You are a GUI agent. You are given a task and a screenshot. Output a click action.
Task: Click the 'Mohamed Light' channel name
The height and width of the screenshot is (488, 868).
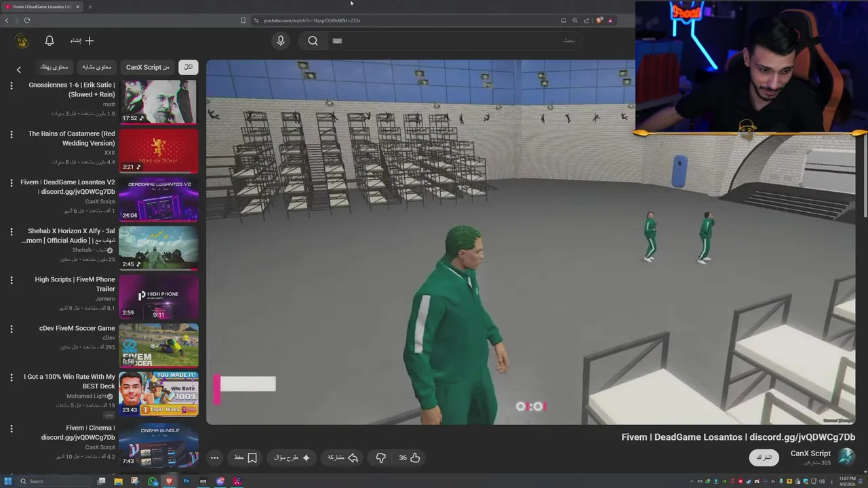point(87,396)
